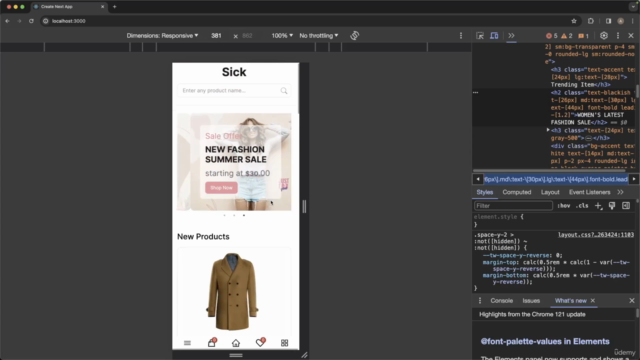Image resolution: width=640 pixels, height=360 pixels.
Task: Show more DevTools panels
Action: (511, 36)
